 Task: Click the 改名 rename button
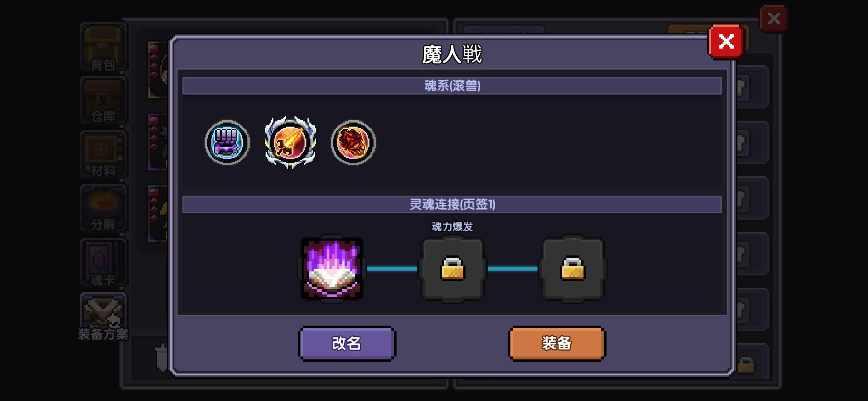point(347,343)
